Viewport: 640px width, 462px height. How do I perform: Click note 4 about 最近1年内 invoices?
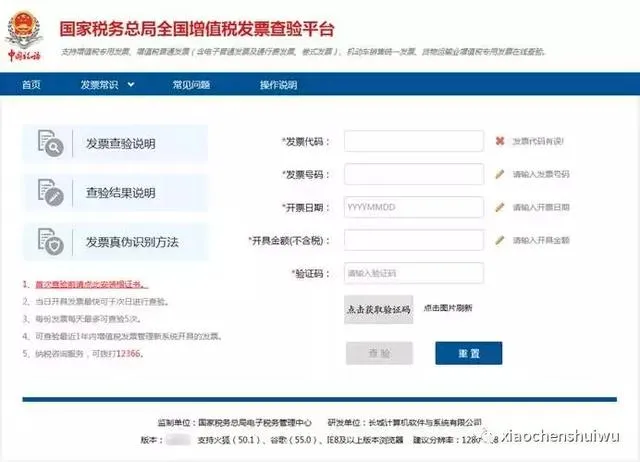(x=123, y=336)
